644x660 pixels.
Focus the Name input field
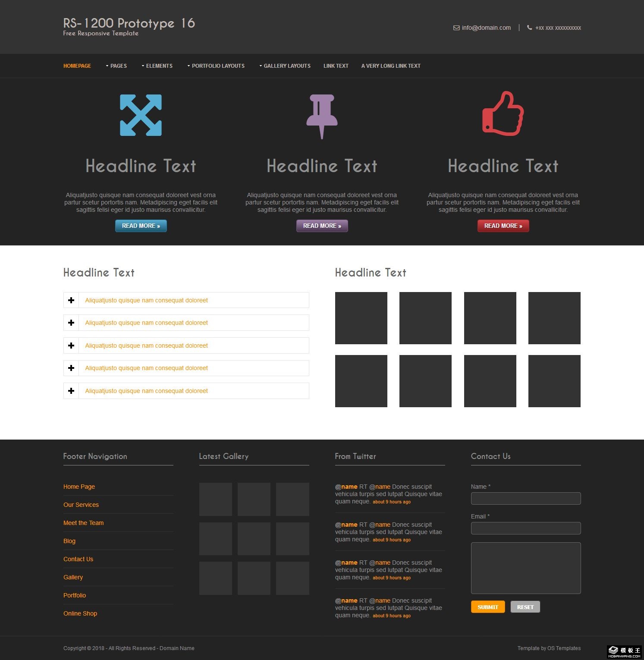(x=525, y=499)
